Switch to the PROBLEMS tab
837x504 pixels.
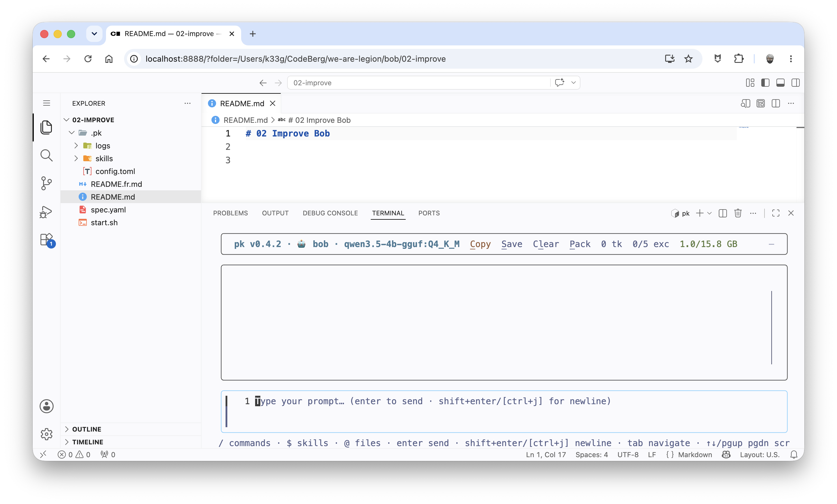click(x=230, y=213)
